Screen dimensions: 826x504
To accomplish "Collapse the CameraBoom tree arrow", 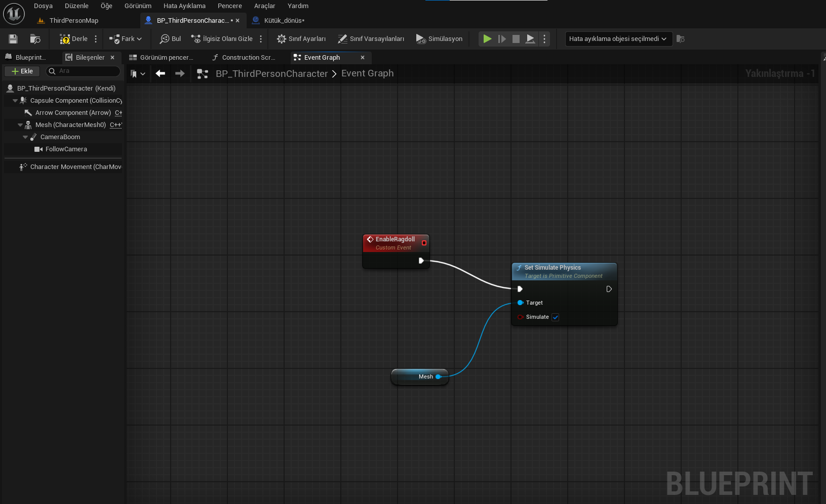I will [25, 137].
